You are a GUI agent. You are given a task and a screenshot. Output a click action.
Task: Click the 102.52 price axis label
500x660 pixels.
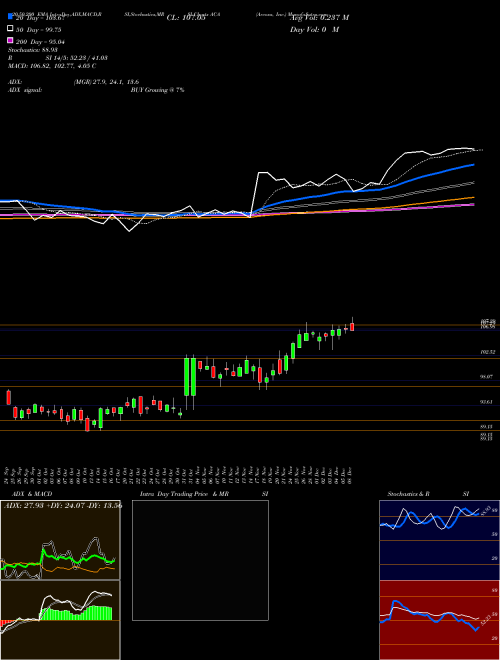tap(488, 352)
